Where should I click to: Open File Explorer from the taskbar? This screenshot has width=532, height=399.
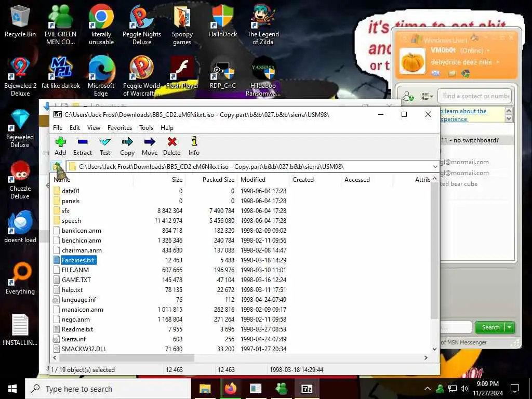pyautogui.click(x=205, y=389)
